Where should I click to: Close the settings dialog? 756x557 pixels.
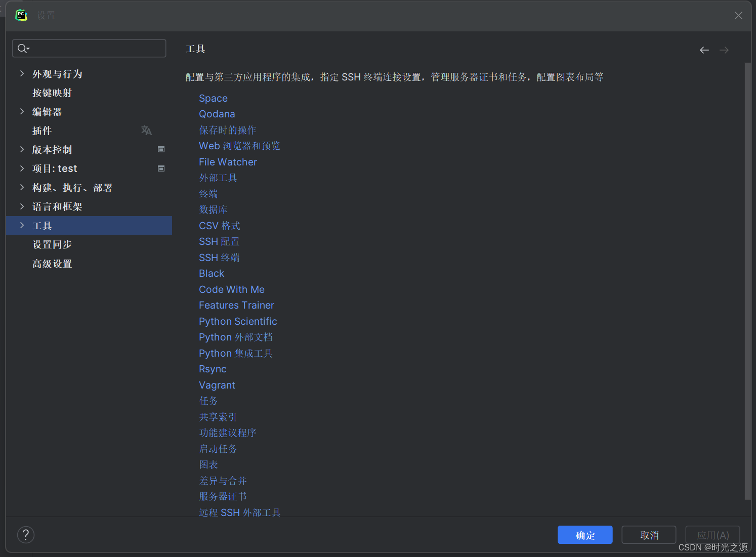tap(738, 16)
